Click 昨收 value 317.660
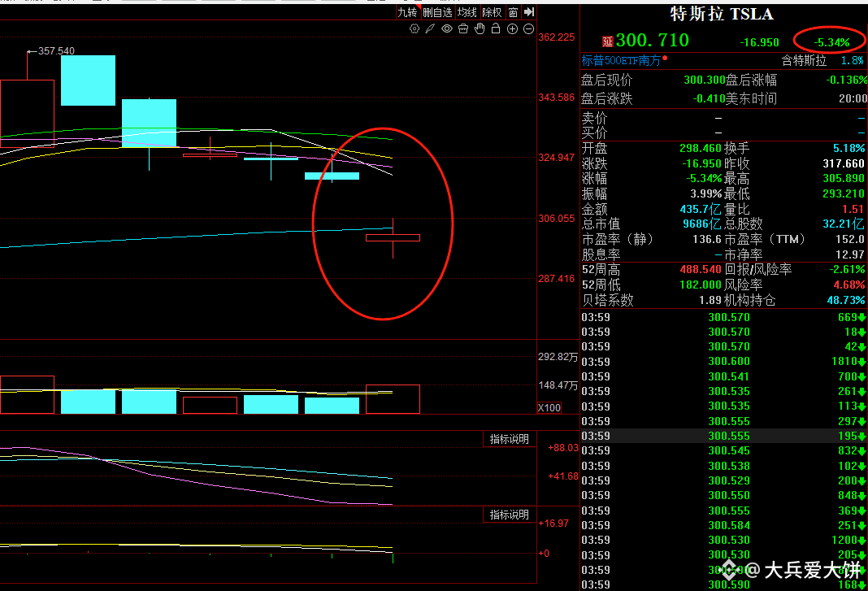Viewport: 868px width, 591px height. pos(843,164)
